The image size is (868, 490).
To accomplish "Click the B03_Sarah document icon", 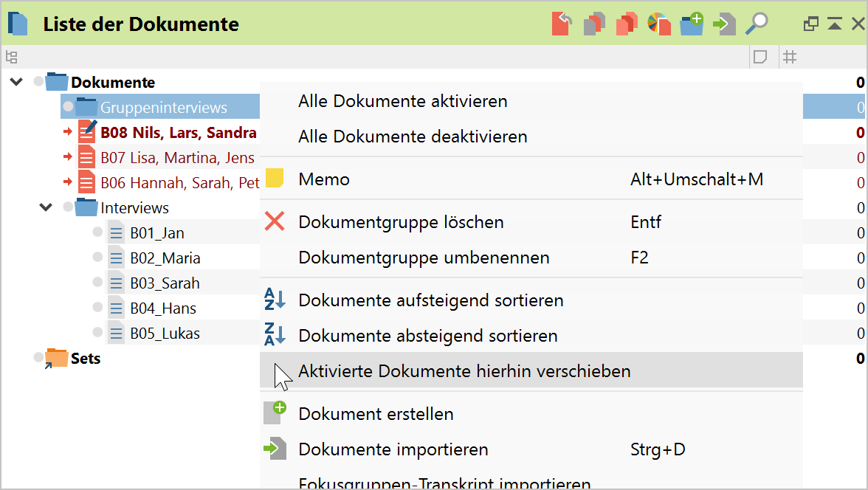I will pos(116,283).
